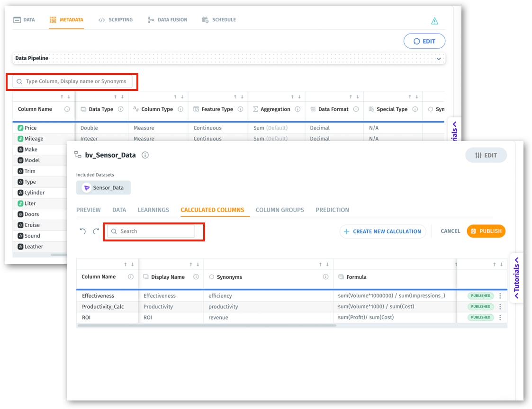The image size is (532, 409).
Task: Click the Sensor_Data dataset chip
Action: (x=103, y=188)
